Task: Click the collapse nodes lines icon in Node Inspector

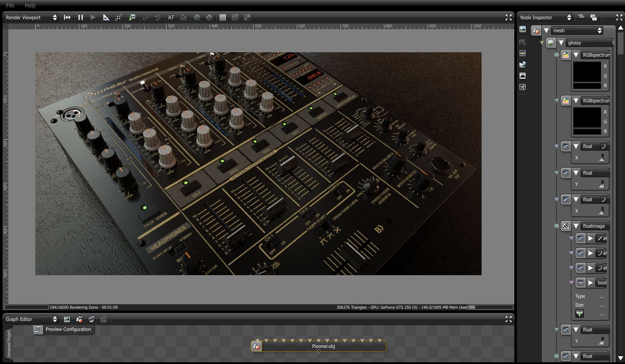Action: tap(581, 17)
